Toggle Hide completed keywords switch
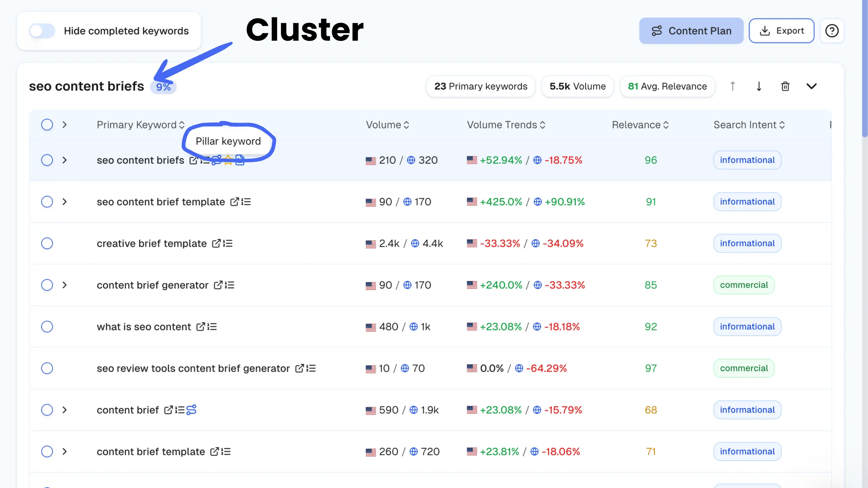The image size is (868, 488). 42,31
